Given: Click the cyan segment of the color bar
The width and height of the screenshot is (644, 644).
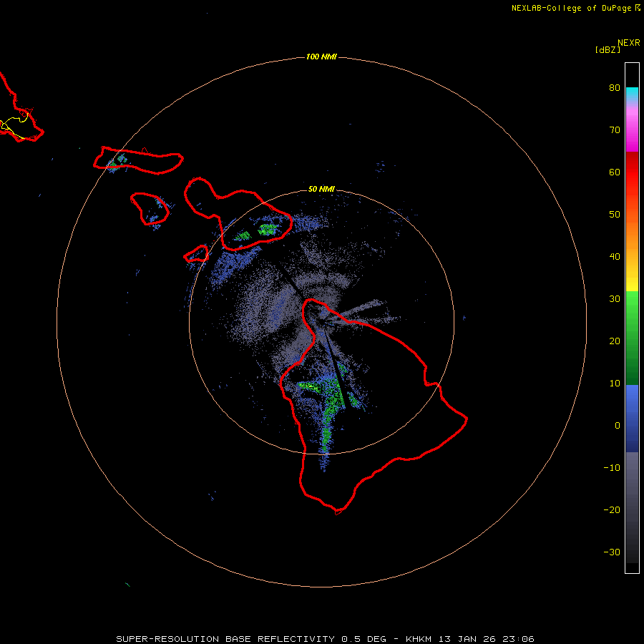Looking at the screenshot, I should click(x=632, y=93).
